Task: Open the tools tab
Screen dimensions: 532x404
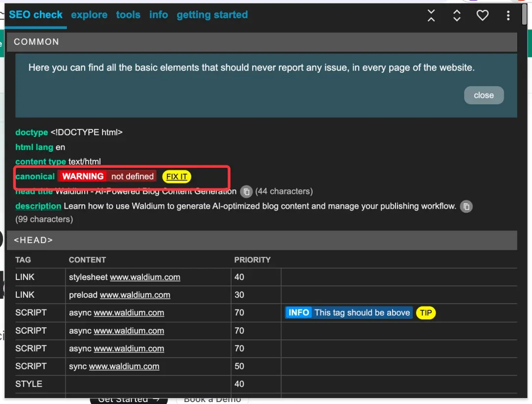Action: [x=128, y=15]
